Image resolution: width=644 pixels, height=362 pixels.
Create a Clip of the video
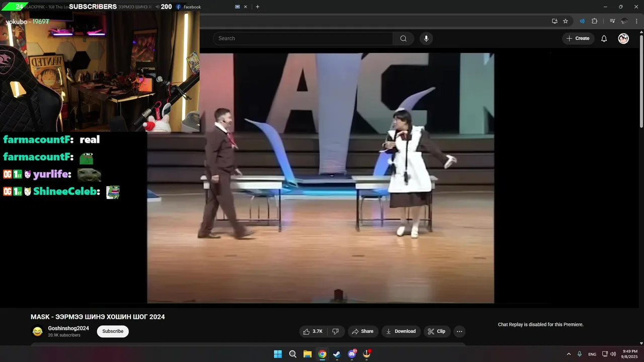(x=436, y=331)
